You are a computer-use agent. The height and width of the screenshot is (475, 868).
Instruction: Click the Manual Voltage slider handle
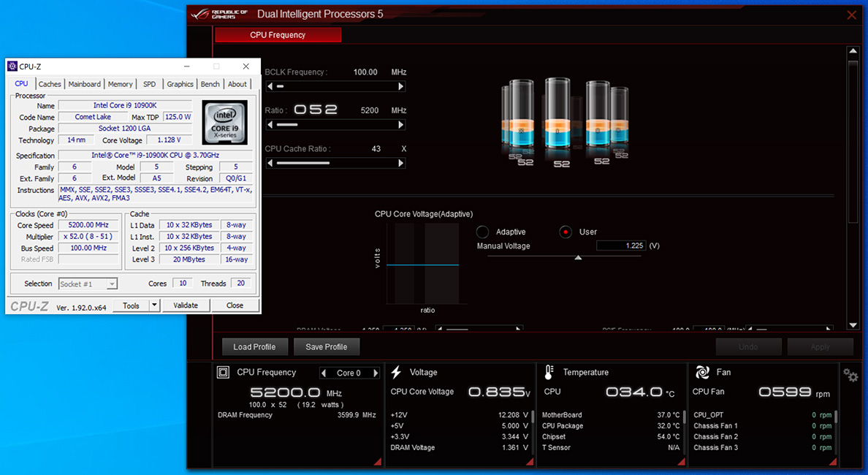[578, 257]
